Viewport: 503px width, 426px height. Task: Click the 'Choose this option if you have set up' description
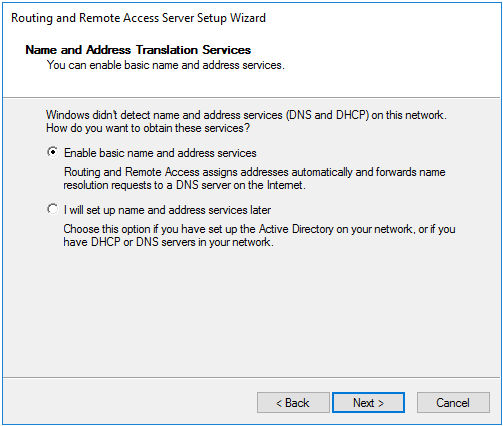pos(259,229)
